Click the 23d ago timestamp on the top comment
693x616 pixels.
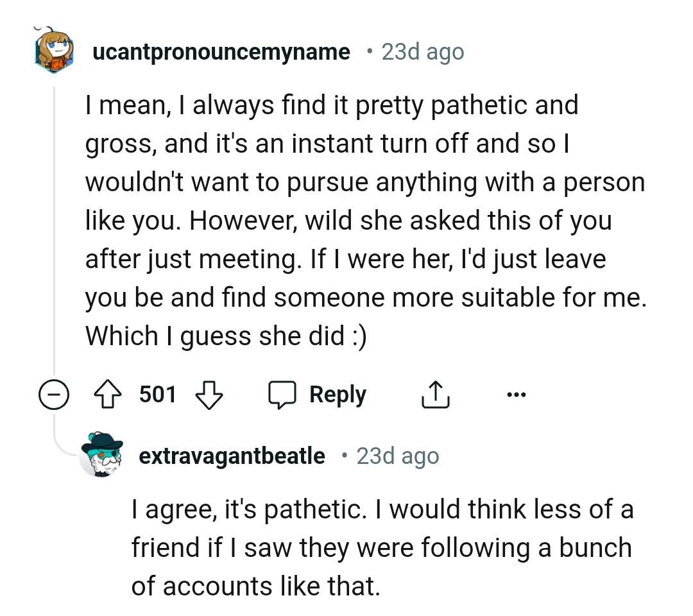click(x=422, y=51)
